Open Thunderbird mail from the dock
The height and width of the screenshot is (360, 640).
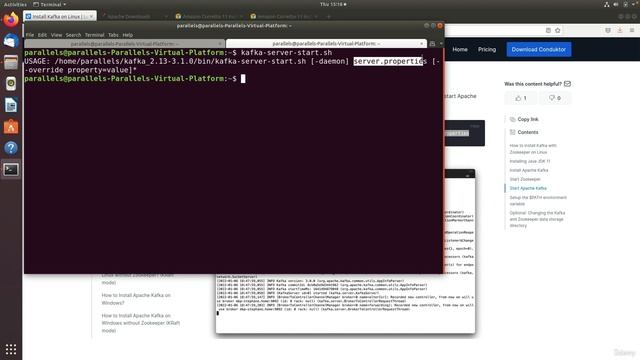[11, 41]
